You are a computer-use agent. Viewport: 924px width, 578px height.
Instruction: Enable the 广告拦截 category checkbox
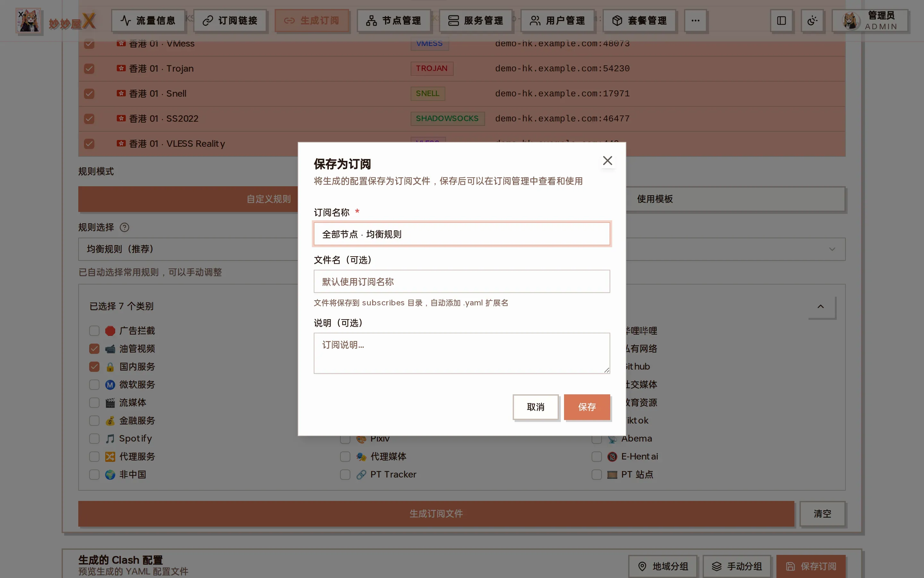[94, 331]
